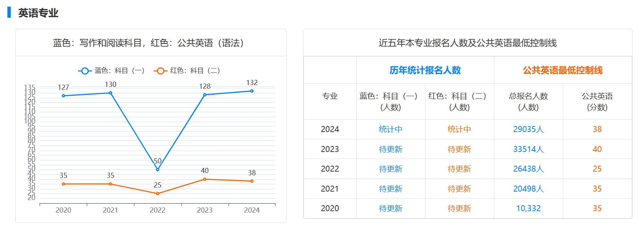Click the blue 2020 data point labeled 127

click(63, 96)
